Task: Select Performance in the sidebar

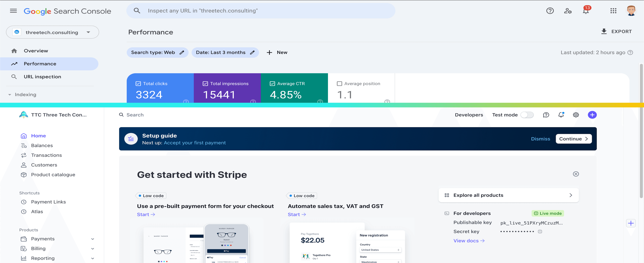Action: pos(49,64)
